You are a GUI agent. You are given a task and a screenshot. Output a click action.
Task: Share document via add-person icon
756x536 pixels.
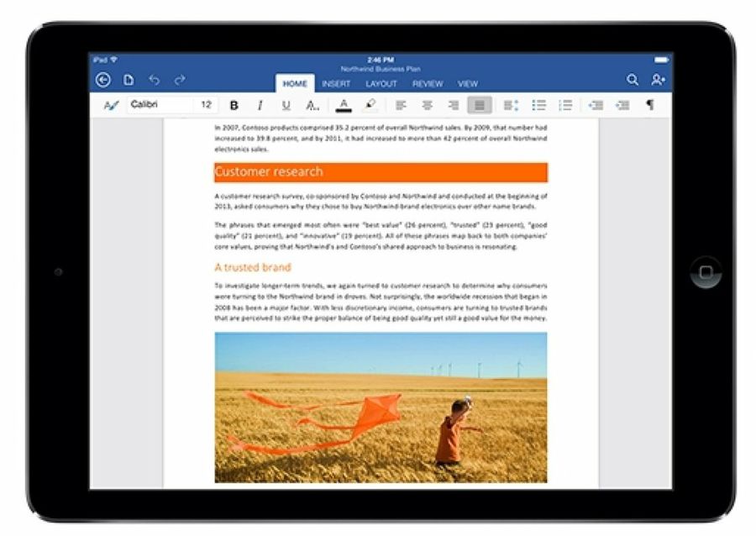(x=658, y=81)
